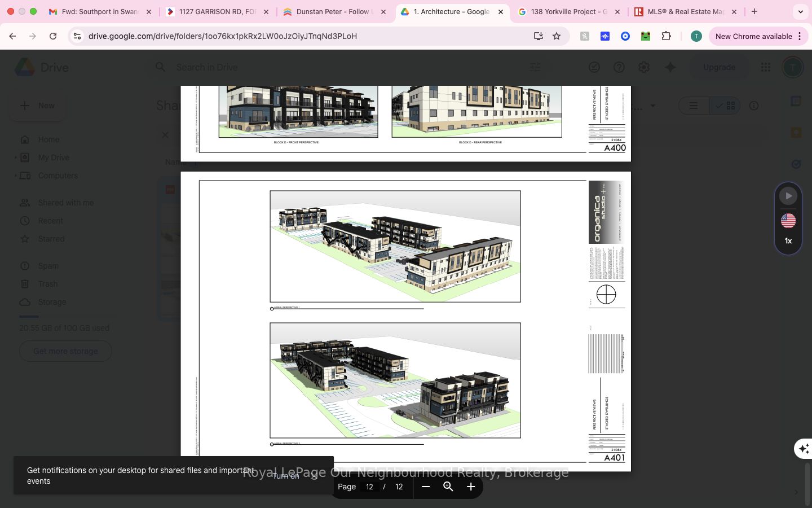Expand the My Drive tree

(15, 157)
